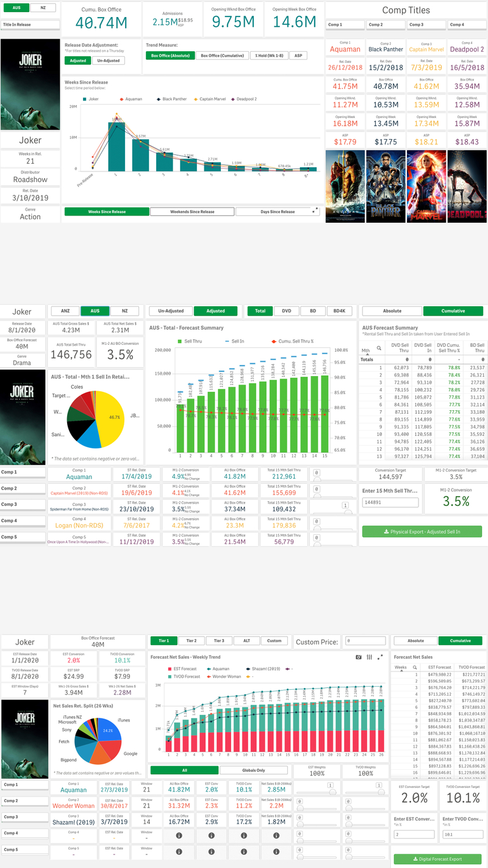The height and width of the screenshot is (868, 488).
Task: Switch to Weekends Since Release tab
Action: 191,212
